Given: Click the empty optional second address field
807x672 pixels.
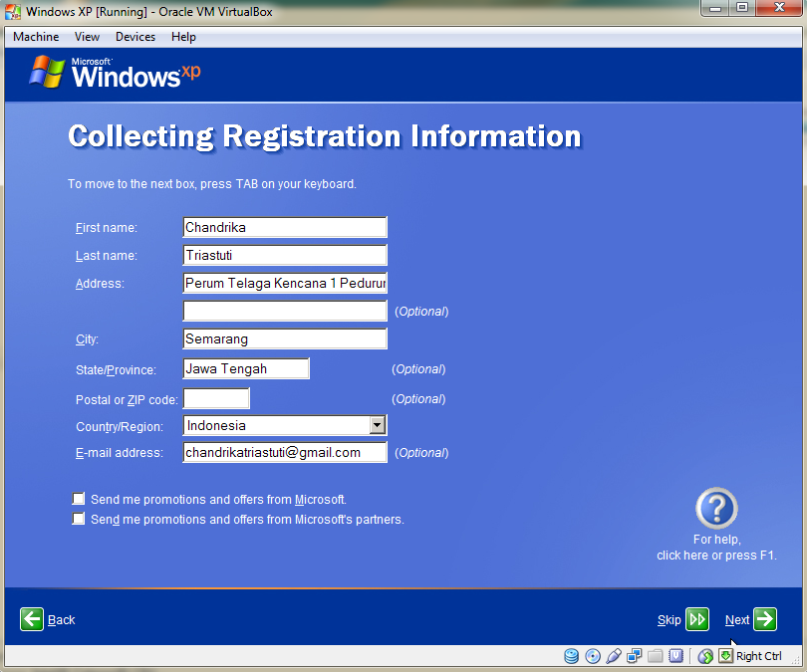Looking at the screenshot, I should pos(285,311).
